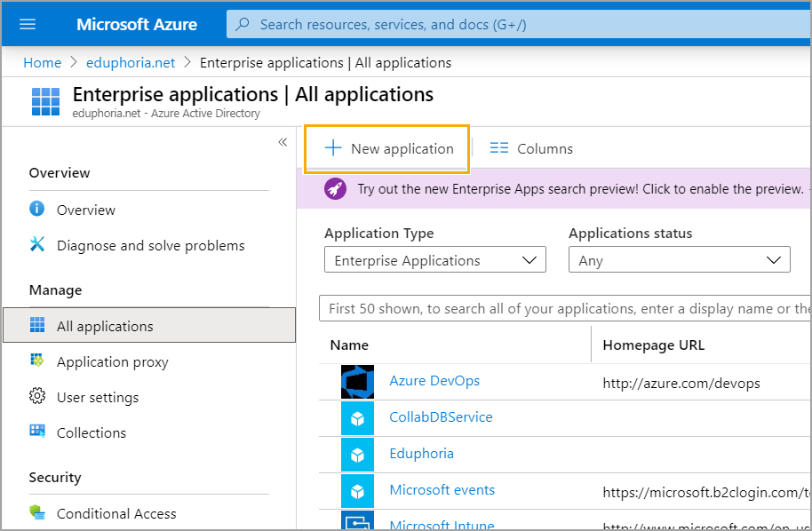
Task: Click the User settings gear icon
Action: point(37,396)
